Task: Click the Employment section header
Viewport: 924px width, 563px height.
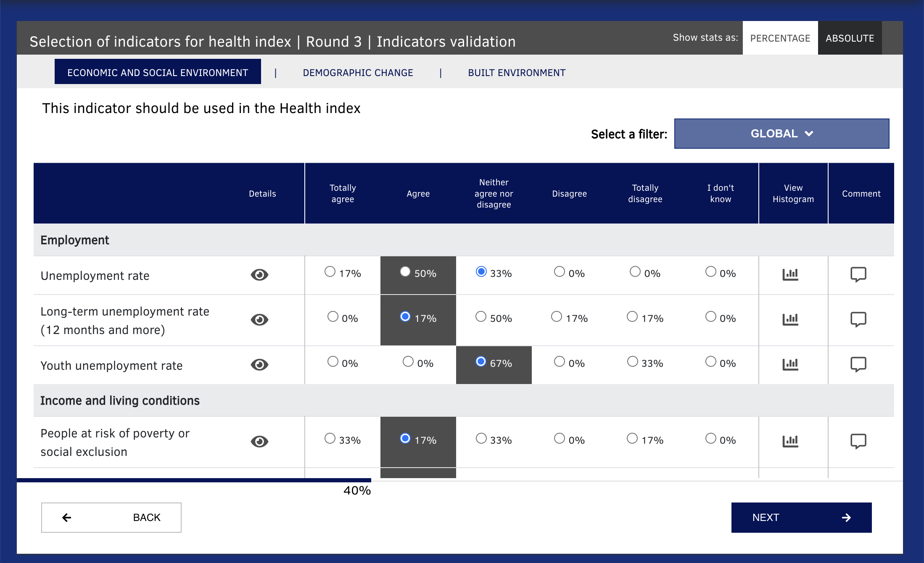Action: [464, 240]
